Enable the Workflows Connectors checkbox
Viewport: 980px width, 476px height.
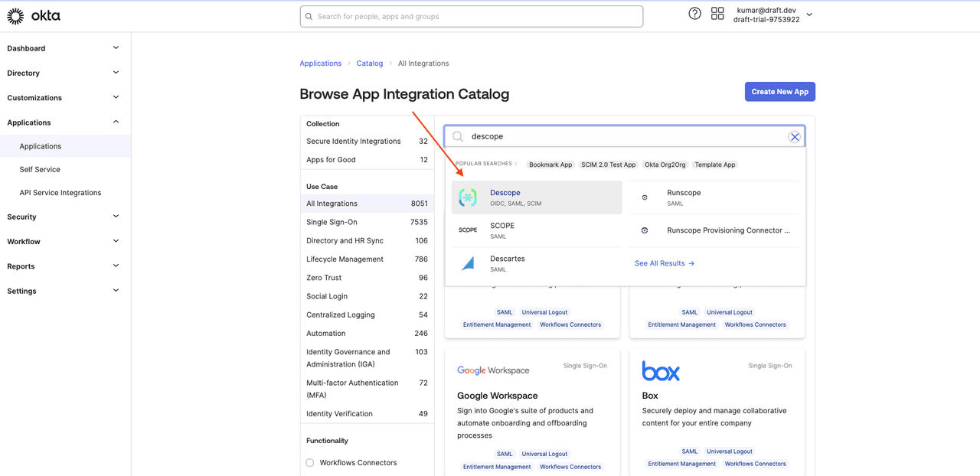pos(310,463)
